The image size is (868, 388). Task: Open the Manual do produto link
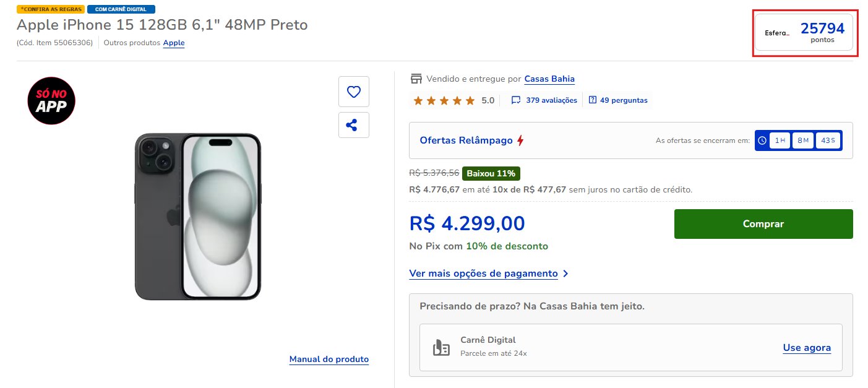pos(329,359)
